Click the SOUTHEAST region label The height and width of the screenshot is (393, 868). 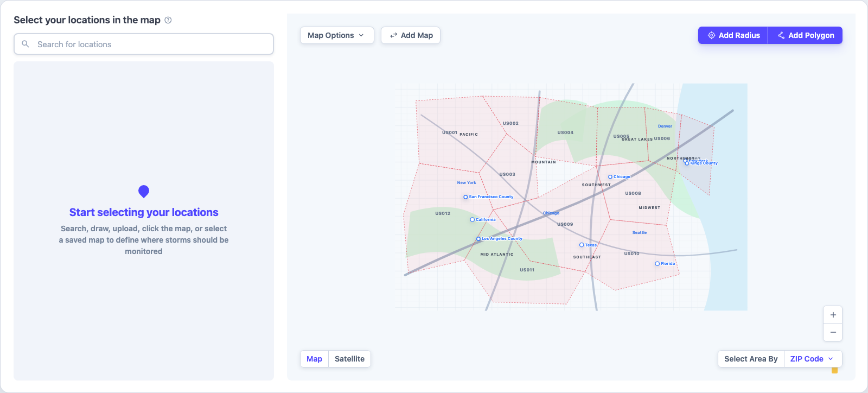tap(587, 257)
